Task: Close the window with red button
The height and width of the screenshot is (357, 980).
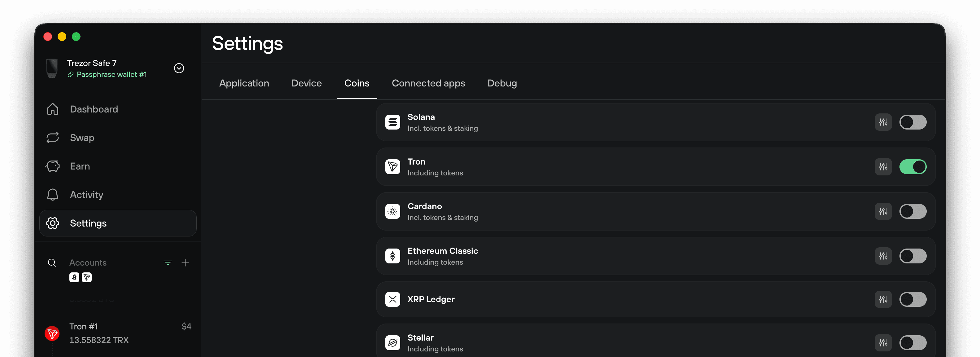Action: 48,37
